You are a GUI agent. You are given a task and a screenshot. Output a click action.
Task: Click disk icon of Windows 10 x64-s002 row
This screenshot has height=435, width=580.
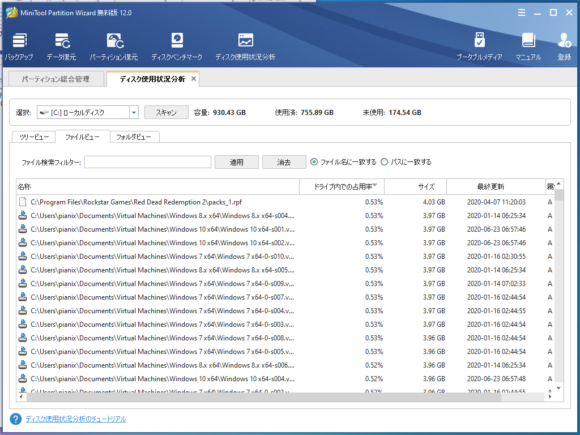click(23, 243)
